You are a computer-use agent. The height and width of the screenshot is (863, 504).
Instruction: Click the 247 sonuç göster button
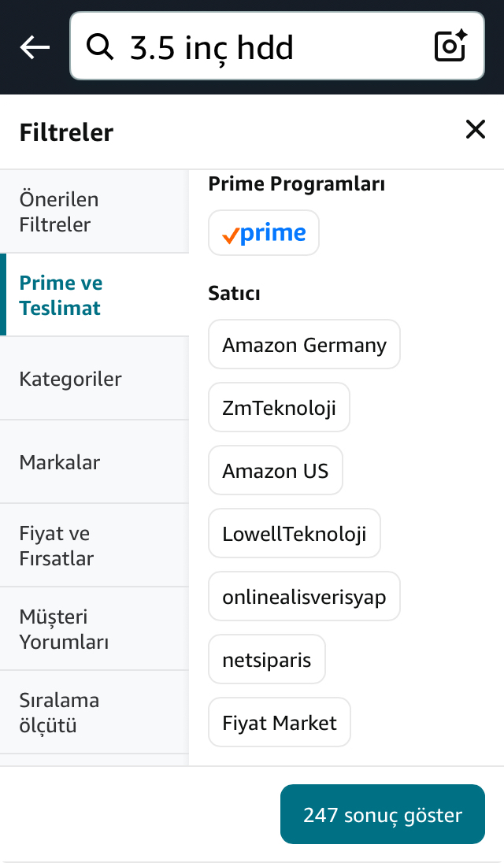[x=383, y=814]
